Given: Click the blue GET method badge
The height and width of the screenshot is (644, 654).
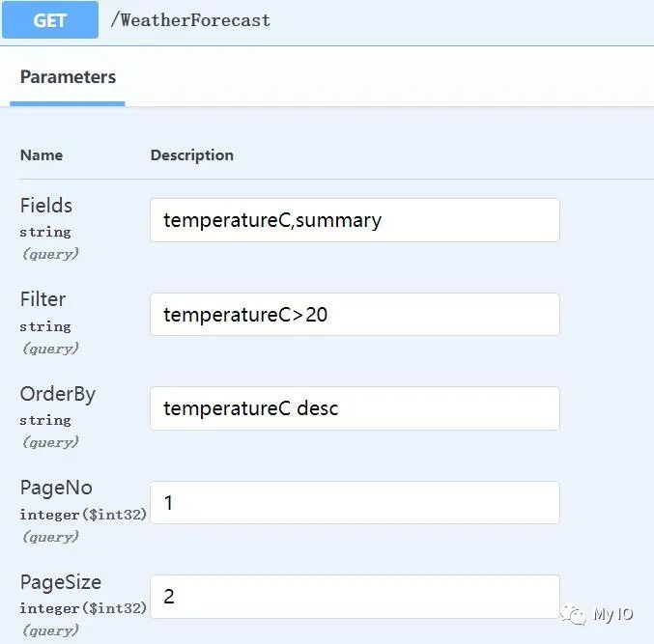Looking at the screenshot, I should pyautogui.click(x=50, y=19).
